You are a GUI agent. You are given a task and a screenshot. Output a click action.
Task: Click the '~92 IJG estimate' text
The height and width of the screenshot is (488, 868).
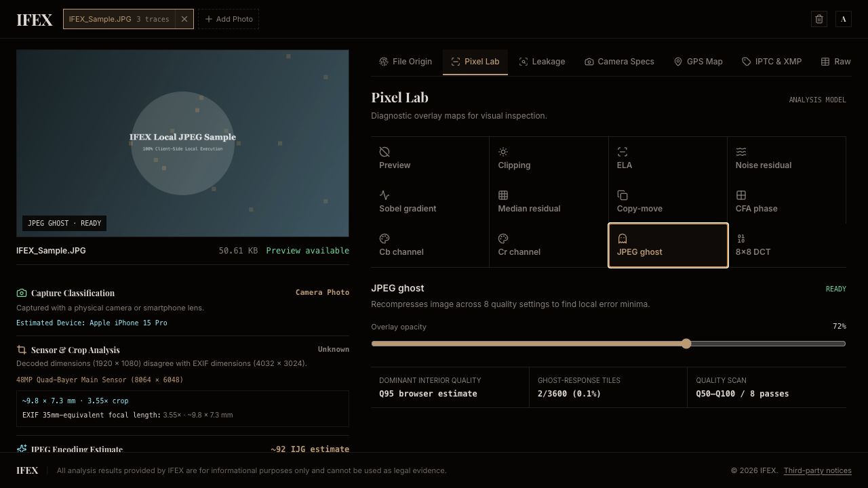(x=310, y=449)
